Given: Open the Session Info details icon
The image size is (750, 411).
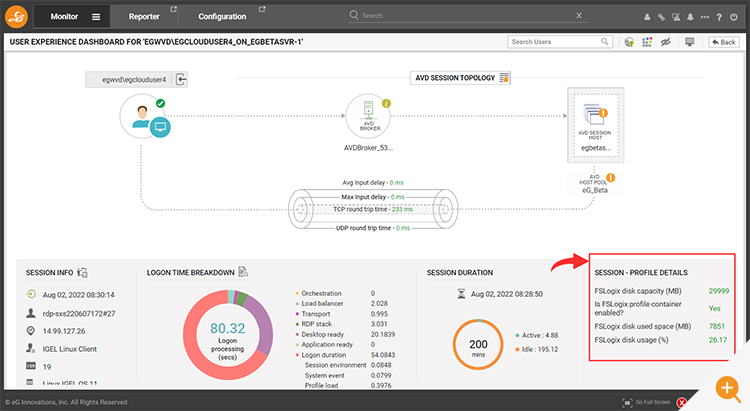Looking at the screenshot, I should point(82,272).
